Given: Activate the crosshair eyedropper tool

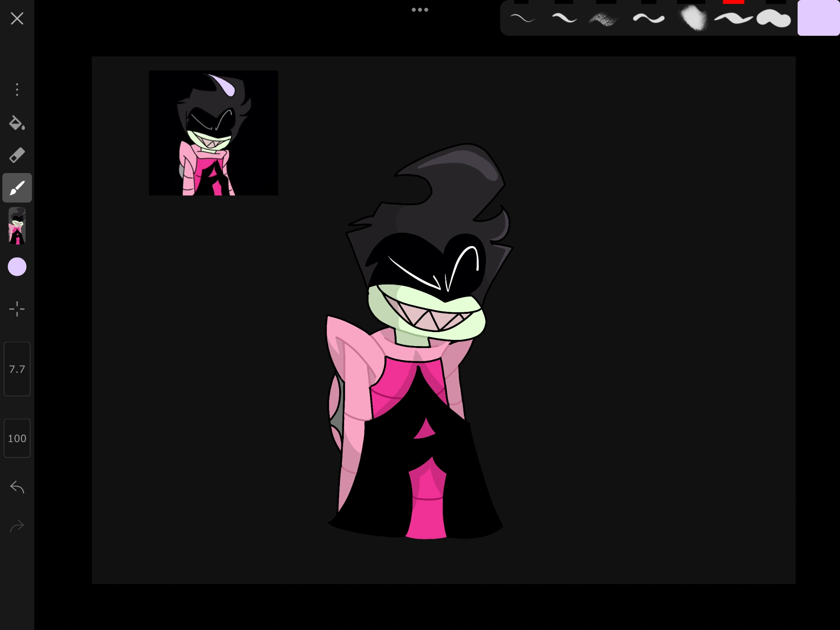Looking at the screenshot, I should tap(17, 309).
